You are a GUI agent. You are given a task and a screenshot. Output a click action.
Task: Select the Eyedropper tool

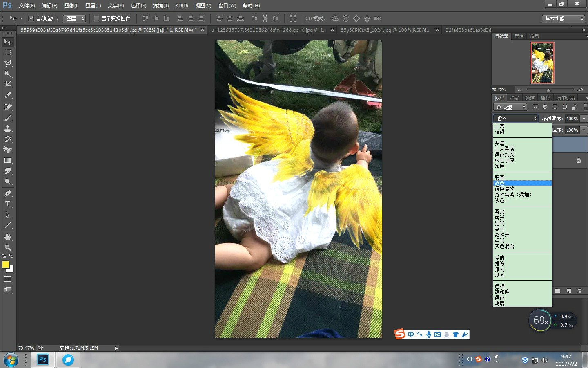(x=7, y=95)
